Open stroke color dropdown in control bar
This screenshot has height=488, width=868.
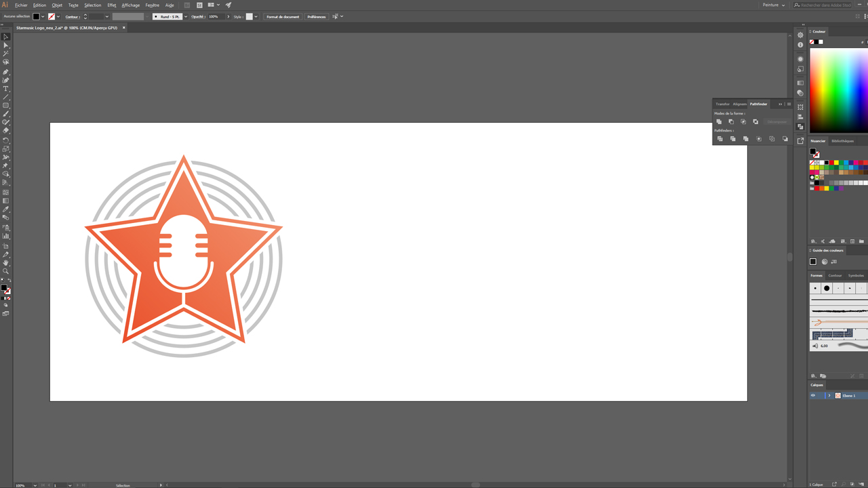click(x=58, y=17)
